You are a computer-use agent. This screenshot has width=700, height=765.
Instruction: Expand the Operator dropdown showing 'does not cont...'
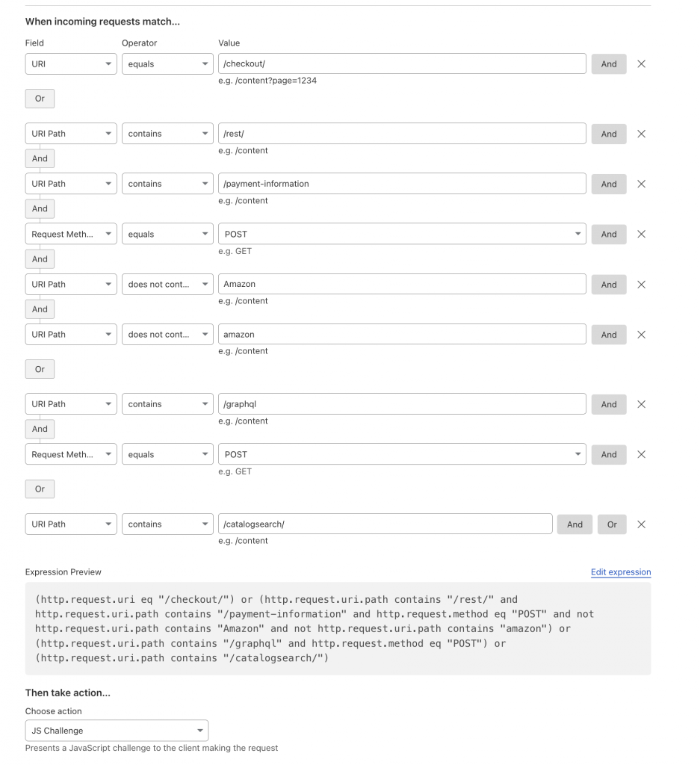point(167,285)
